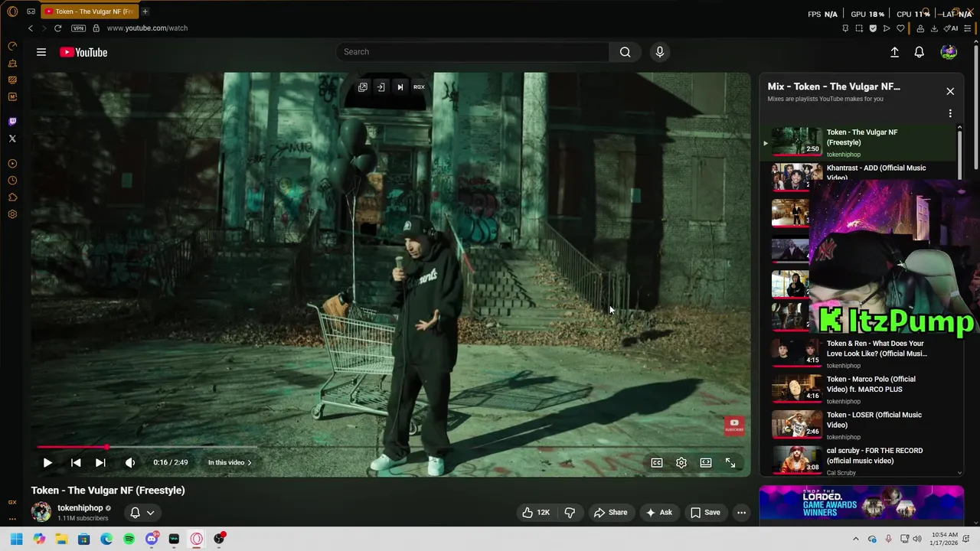Share the video
980x551 pixels.
(610, 513)
